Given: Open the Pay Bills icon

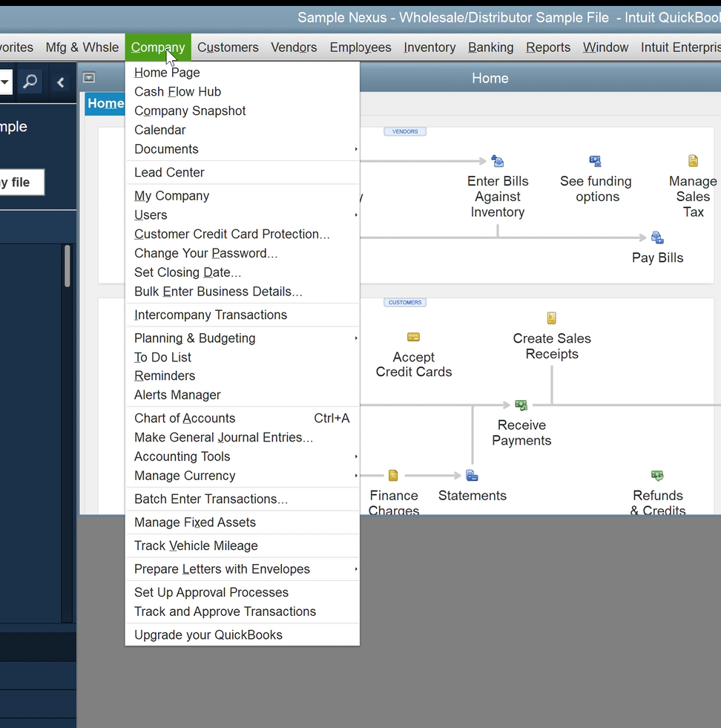Looking at the screenshot, I should pyautogui.click(x=657, y=237).
